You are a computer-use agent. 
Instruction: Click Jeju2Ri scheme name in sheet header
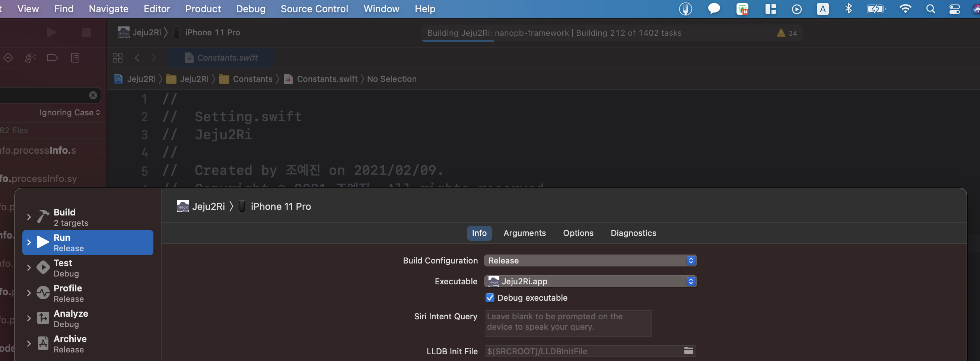[209, 207]
